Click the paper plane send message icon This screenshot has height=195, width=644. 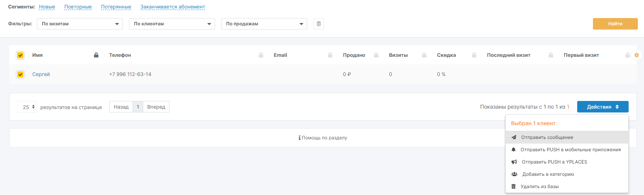tap(514, 137)
